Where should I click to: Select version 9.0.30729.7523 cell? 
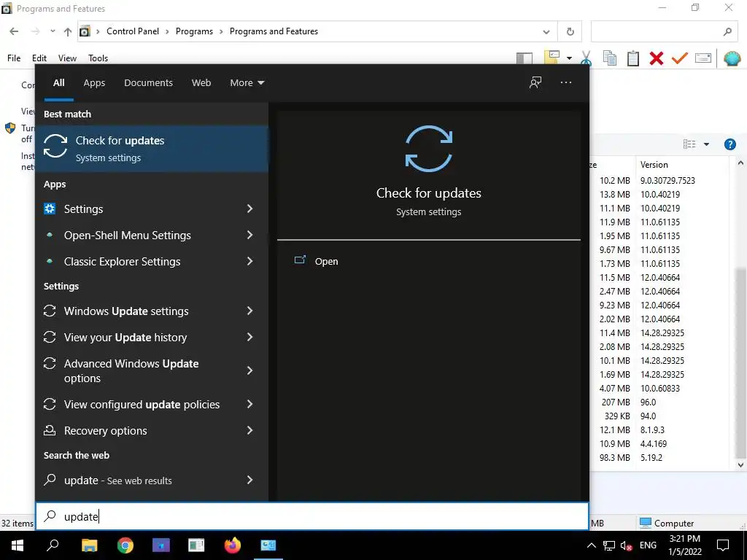click(x=667, y=181)
